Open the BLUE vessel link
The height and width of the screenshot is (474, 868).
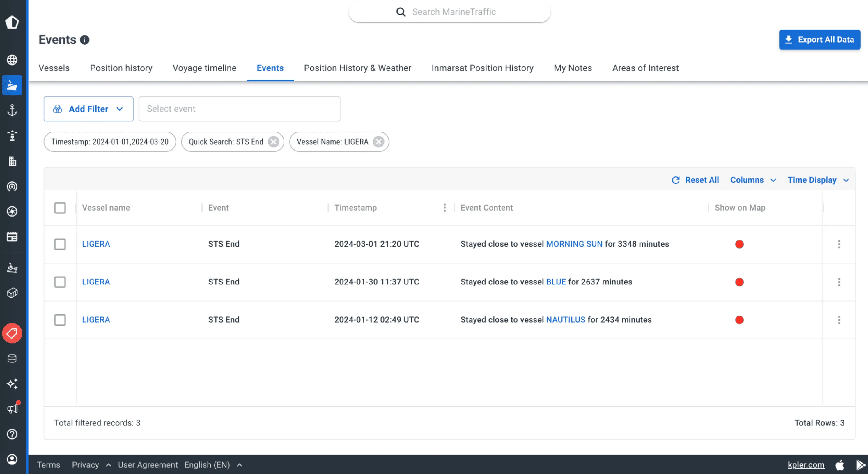[x=556, y=282]
